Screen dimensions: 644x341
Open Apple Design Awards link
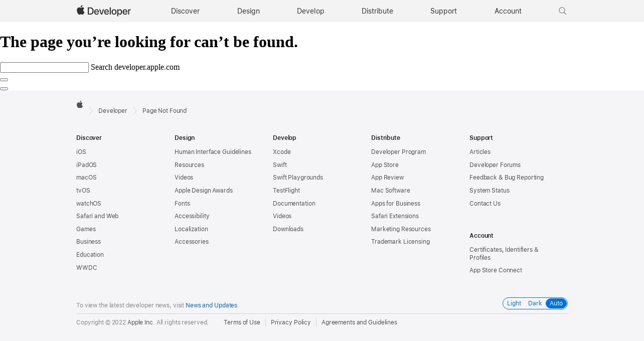pyautogui.click(x=204, y=191)
